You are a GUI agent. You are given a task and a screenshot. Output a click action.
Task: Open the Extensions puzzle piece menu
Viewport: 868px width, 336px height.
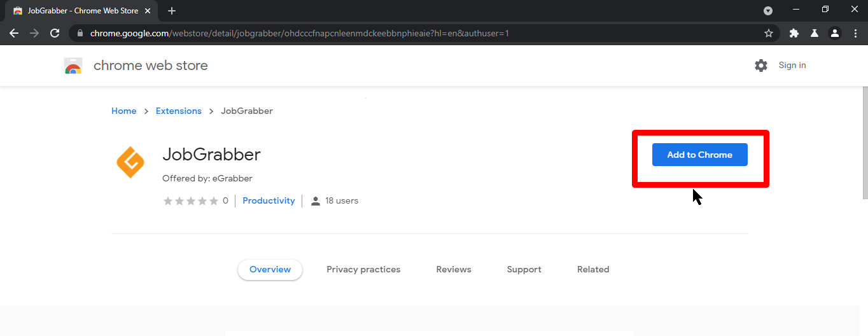(794, 33)
